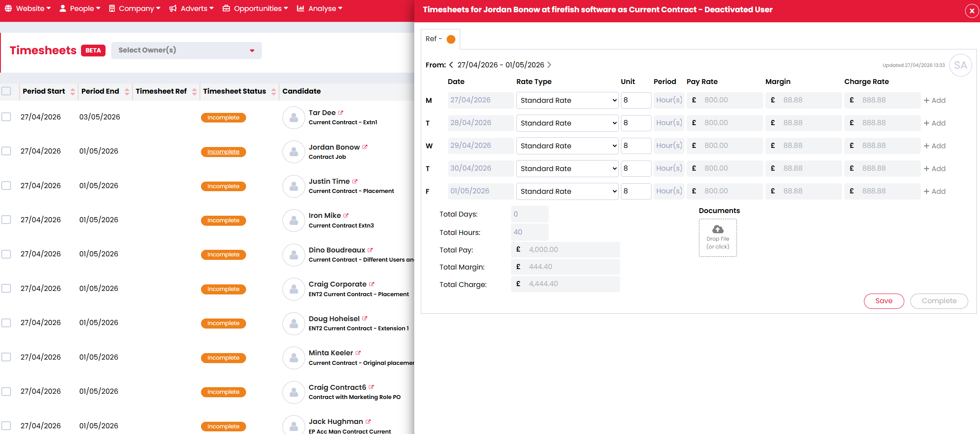Viewport: 980px width, 434px height.
Task: Click the cloud upload Drop File icon
Action: (x=718, y=229)
